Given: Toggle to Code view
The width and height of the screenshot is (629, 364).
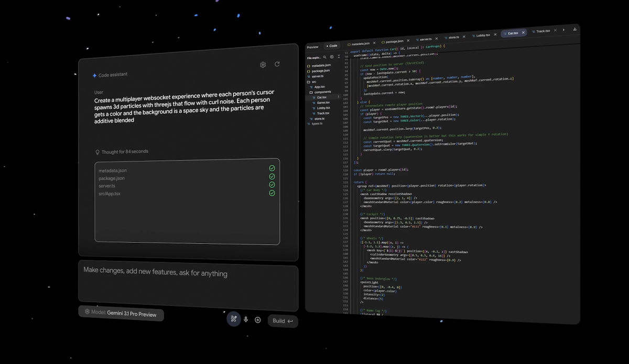Looking at the screenshot, I should 331,46.
